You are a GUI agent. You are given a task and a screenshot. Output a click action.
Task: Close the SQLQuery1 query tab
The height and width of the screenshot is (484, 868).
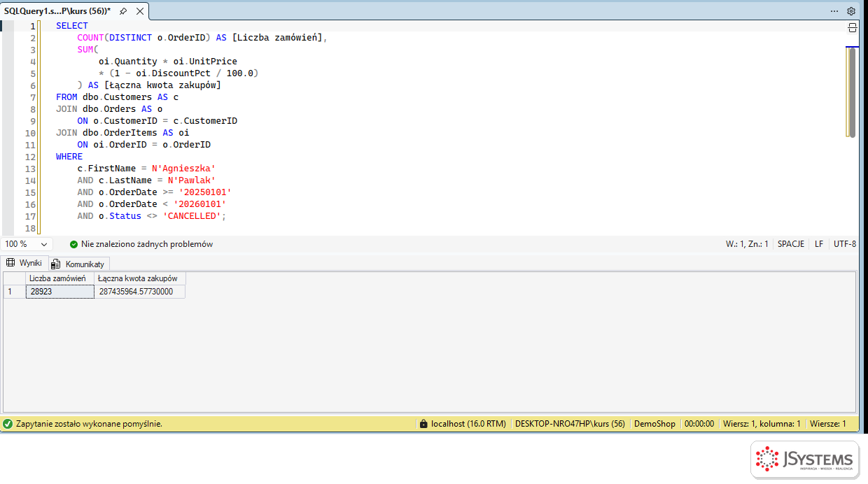(x=140, y=11)
